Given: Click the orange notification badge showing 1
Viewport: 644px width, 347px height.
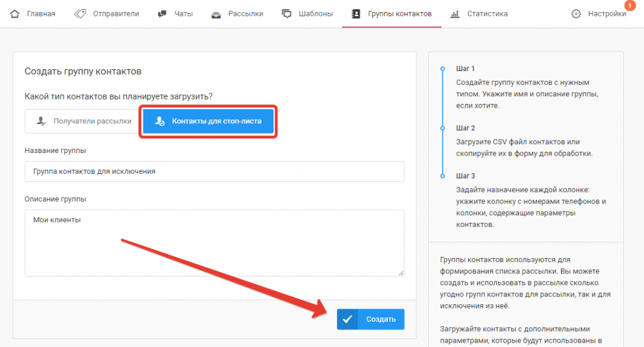Looking at the screenshot, I should (x=630, y=6).
